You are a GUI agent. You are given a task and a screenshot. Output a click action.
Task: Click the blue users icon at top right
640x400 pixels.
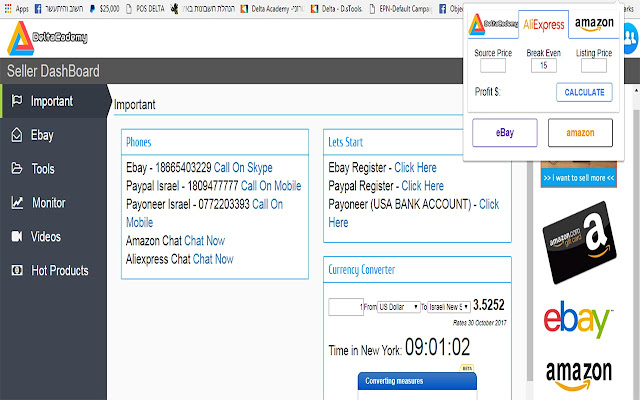coord(631,38)
